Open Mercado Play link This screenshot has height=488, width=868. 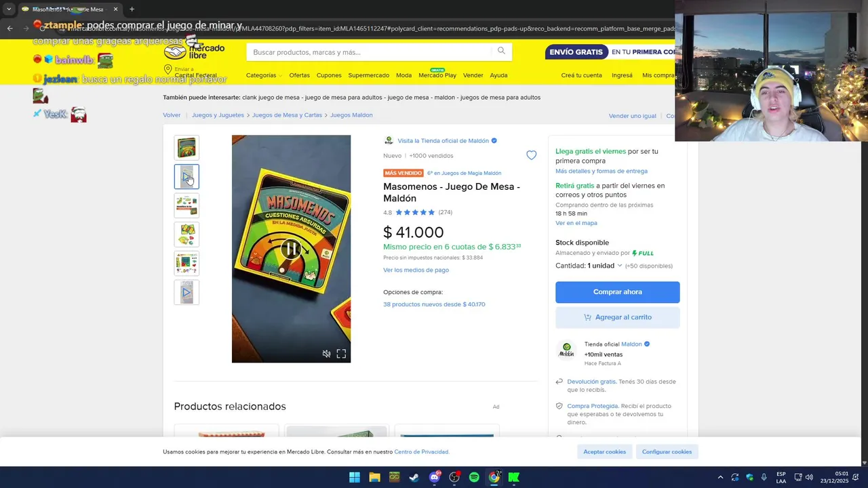click(437, 75)
